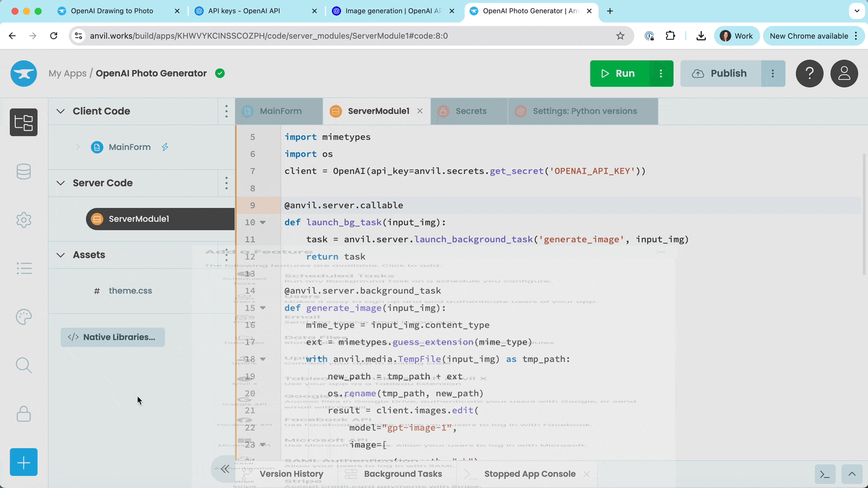This screenshot has width=868, height=488.
Task: Collapse the Client Code section
Action: click(61, 111)
